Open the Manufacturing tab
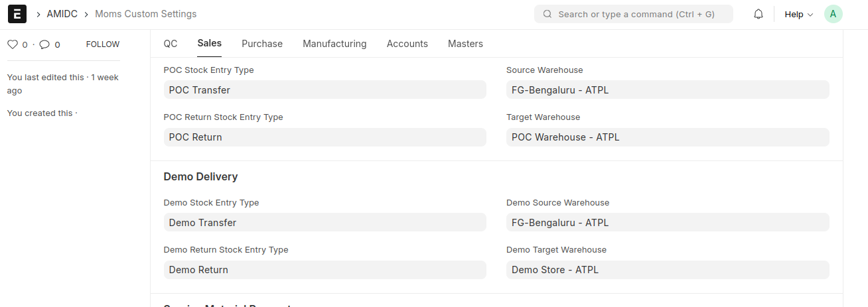The width and height of the screenshot is (868, 307). click(x=334, y=44)
